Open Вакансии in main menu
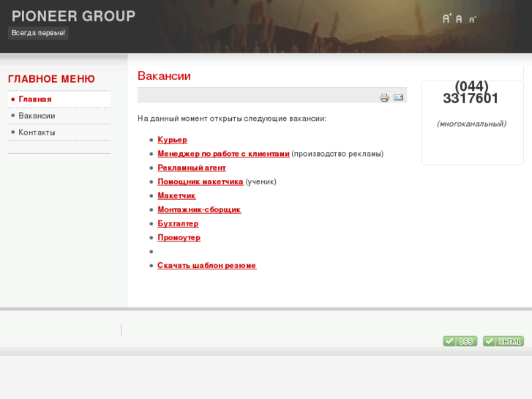The width and height of the screenshot is (532, 399). pos(59,116)
